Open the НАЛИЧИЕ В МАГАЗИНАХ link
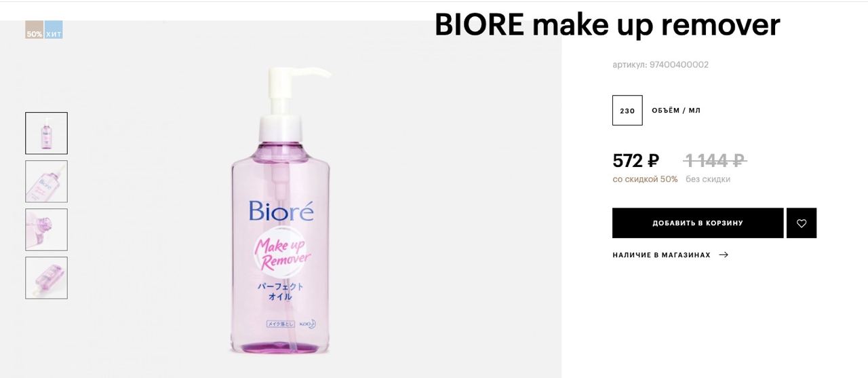Image resolution: width=868 pixels, height=378 pixels. (661, 255)
